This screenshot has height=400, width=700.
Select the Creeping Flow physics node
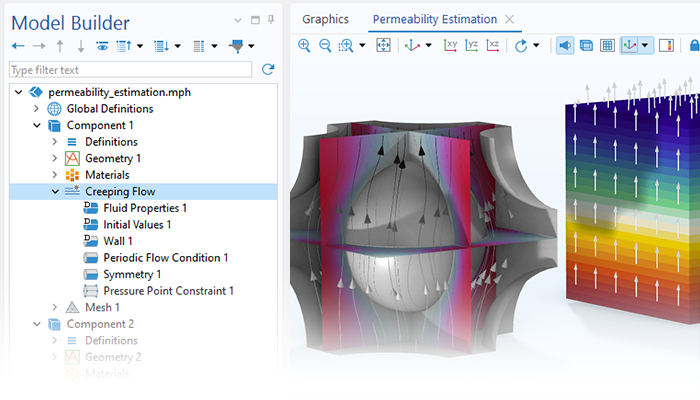[x=120, y=192]
